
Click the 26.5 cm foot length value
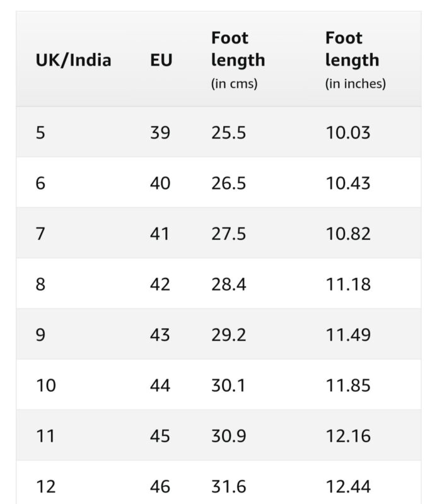pos(229,183)
